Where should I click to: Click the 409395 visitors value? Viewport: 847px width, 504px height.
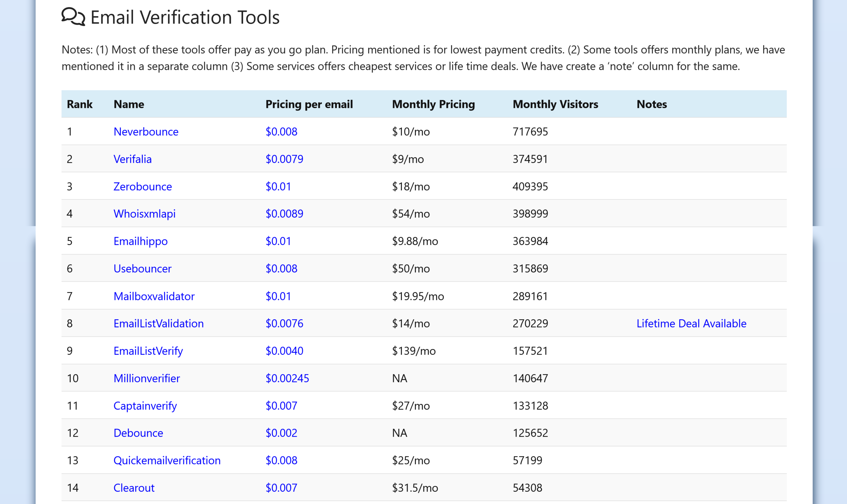[530, 186]
